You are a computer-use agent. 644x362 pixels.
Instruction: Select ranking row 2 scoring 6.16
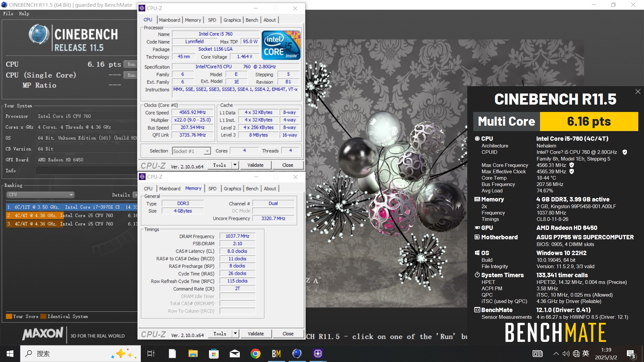(72, 216)
